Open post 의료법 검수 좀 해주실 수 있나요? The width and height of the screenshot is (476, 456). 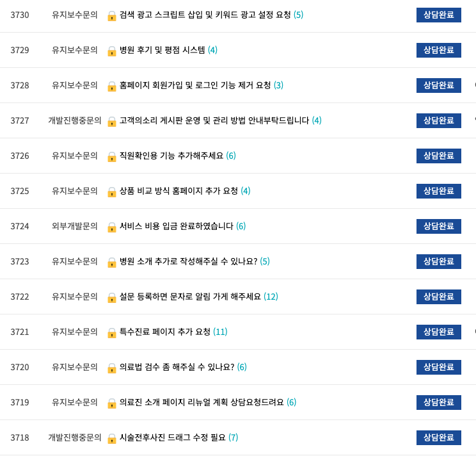point(177,367)
